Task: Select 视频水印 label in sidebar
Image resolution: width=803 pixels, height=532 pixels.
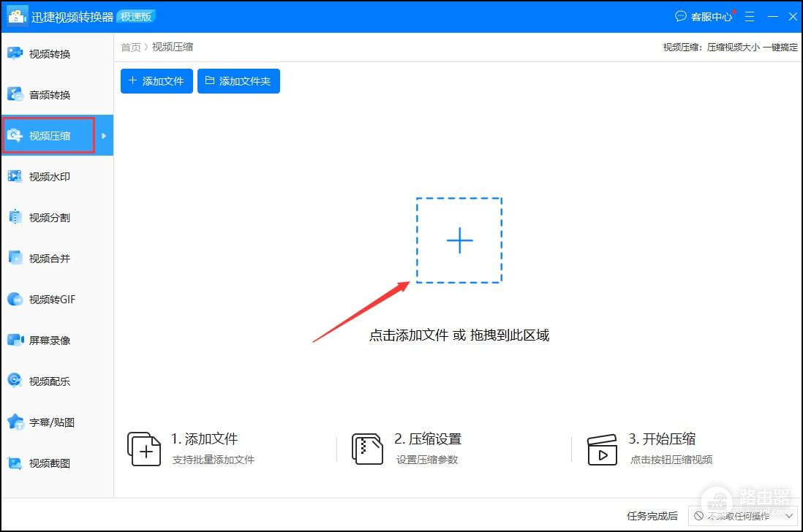Action: pyautogui.click(x=50, y=177)
